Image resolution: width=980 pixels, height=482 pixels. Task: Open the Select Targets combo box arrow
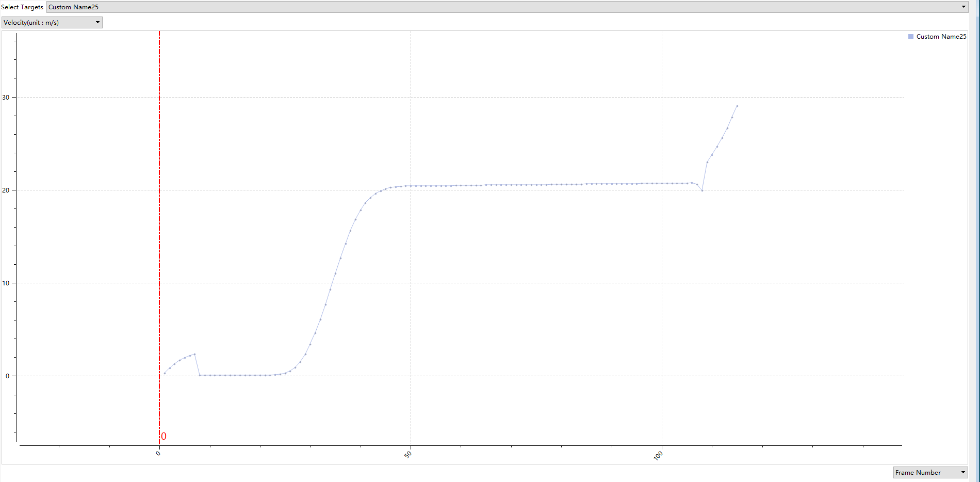tap(963, 7)
